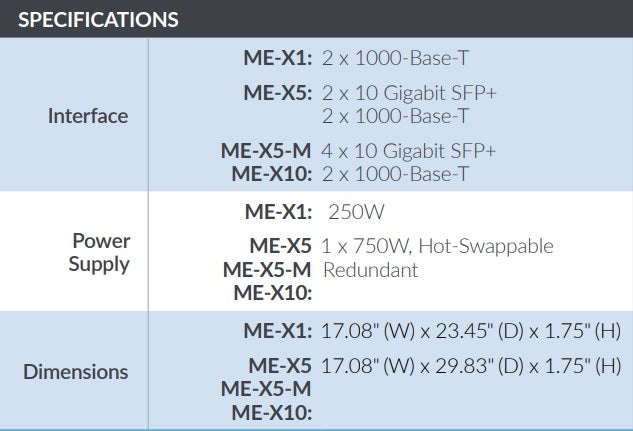Image resolution: width=633 pixels, height=431 pixels.
Task: Select the "2 x 10 Gigabit SFP+" text
Action: (x=409, y=93)
